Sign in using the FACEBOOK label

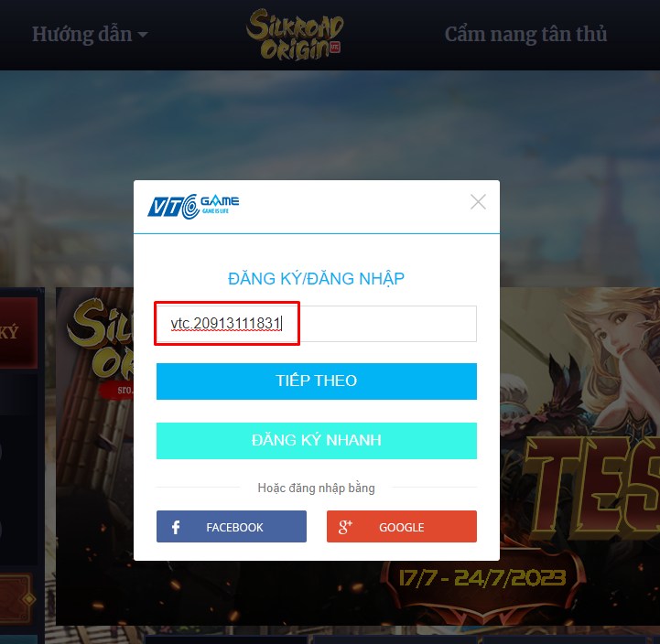(x=234, y=527)
